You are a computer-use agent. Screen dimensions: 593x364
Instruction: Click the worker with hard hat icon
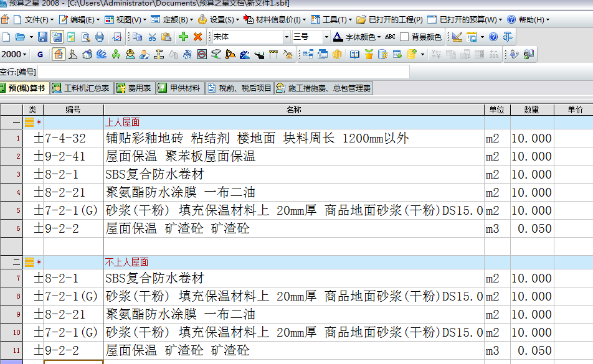pos(130,54)
